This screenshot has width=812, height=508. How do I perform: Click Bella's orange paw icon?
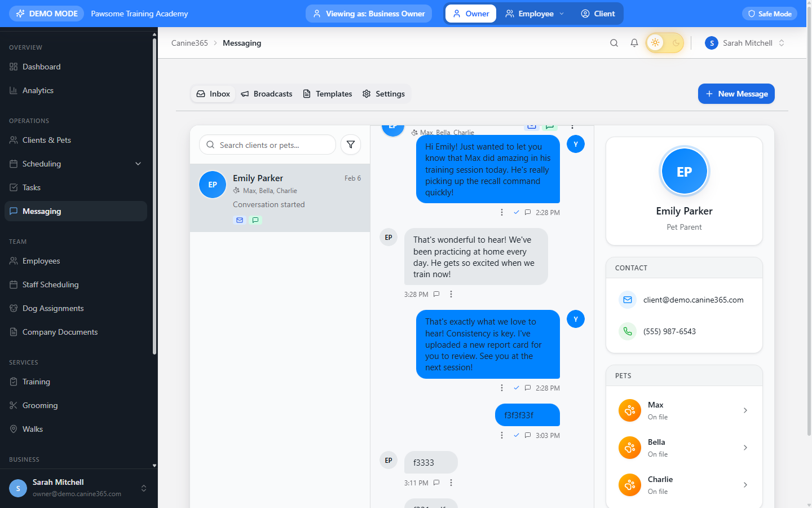click(630, 448)
